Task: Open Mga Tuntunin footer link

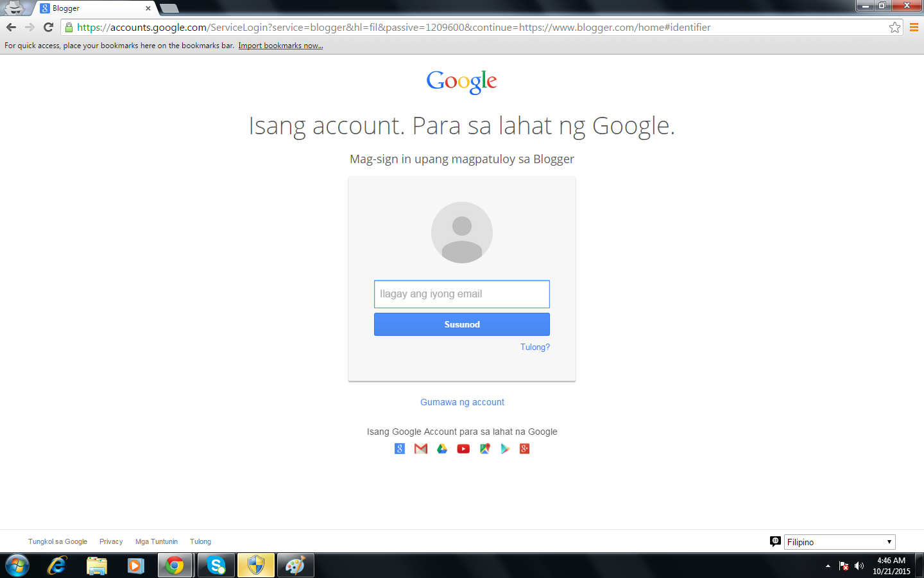Action: (157, 541)
